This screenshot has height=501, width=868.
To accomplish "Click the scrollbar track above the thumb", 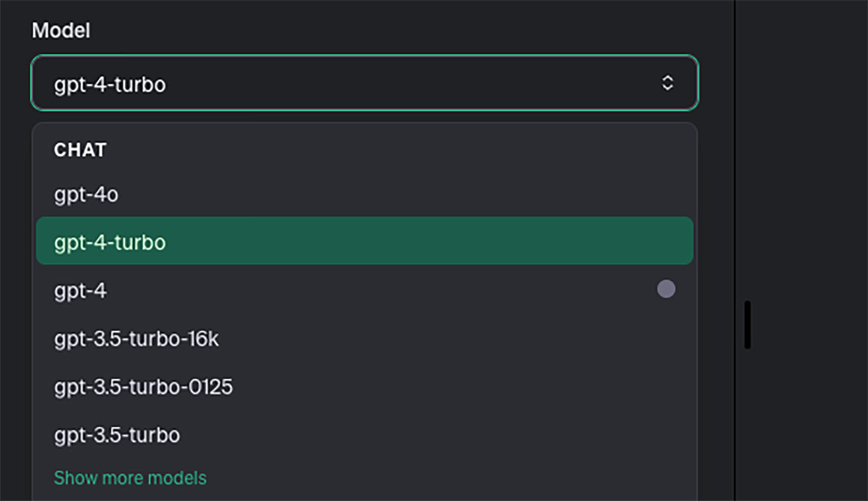I will [x=748, y=152].
